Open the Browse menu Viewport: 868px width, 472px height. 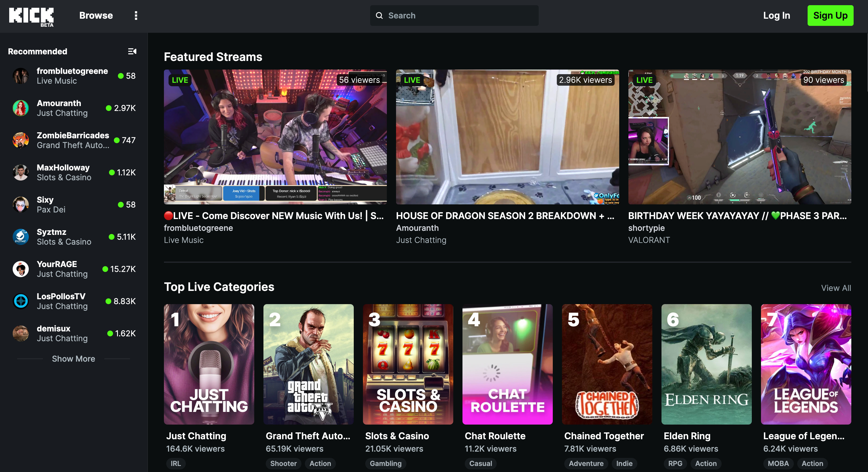96,16
